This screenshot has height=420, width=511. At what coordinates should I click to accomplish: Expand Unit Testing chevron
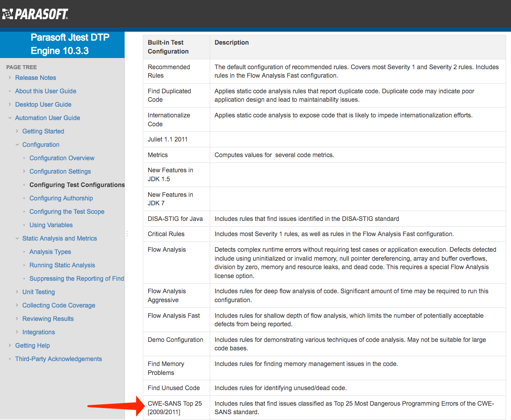(17, 291)
